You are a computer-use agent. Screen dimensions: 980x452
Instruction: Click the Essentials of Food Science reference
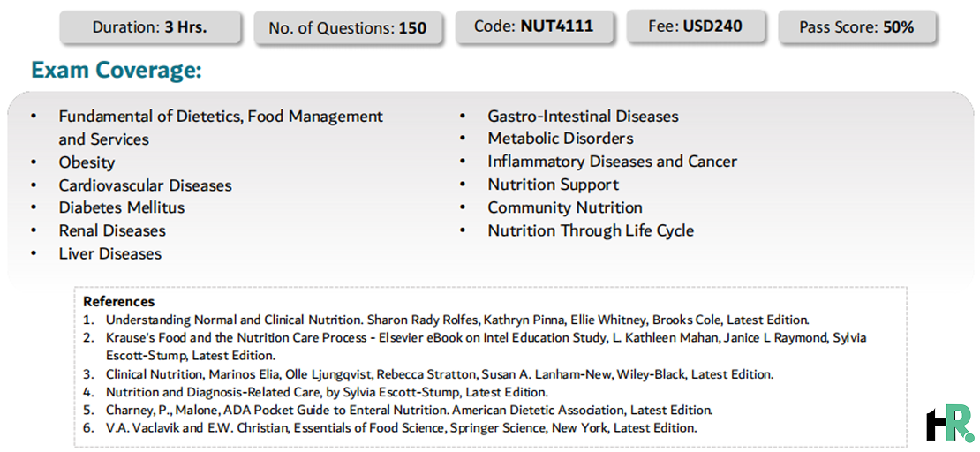(401, 428)
